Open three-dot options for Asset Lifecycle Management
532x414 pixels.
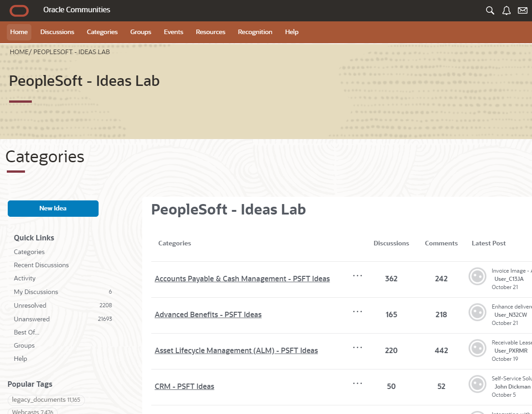coord(358,347)
